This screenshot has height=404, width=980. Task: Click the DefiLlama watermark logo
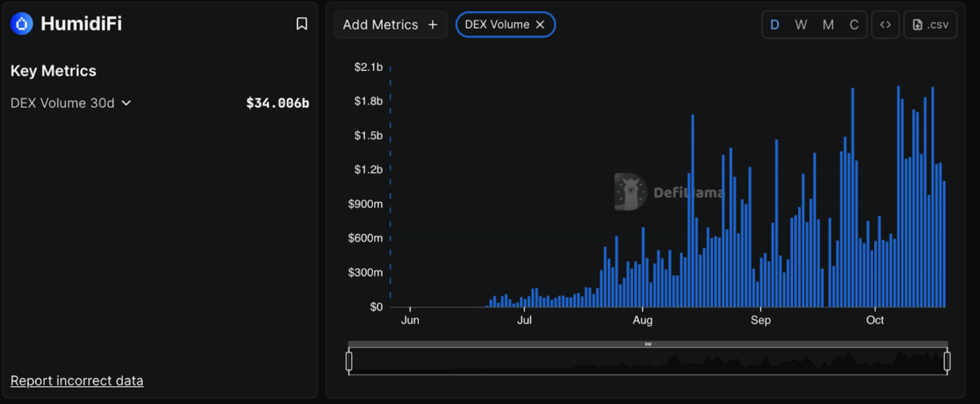630,193
